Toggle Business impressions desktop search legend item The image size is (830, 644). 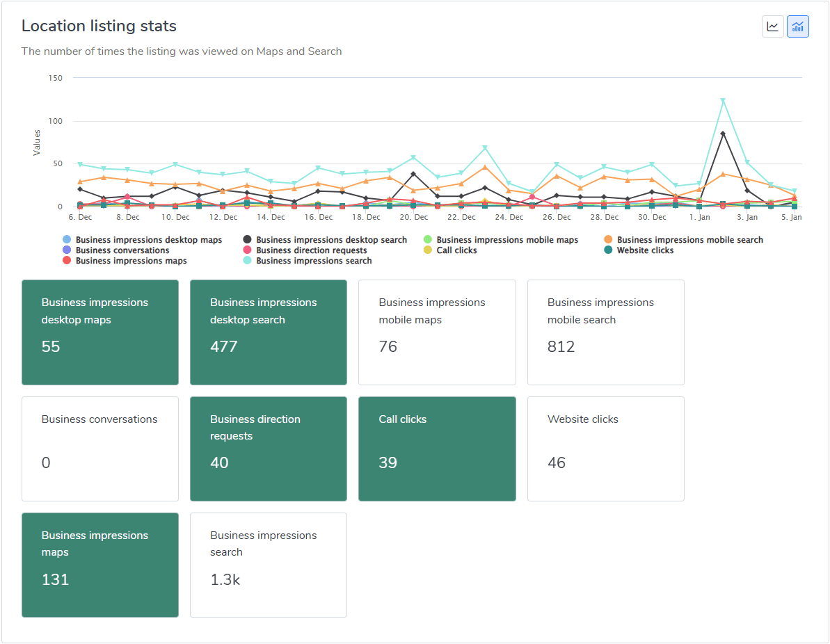(325, 240)
